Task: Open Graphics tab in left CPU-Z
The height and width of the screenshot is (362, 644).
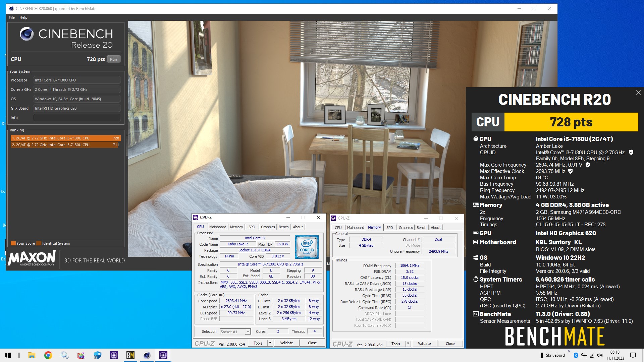Action: (268, 227)
